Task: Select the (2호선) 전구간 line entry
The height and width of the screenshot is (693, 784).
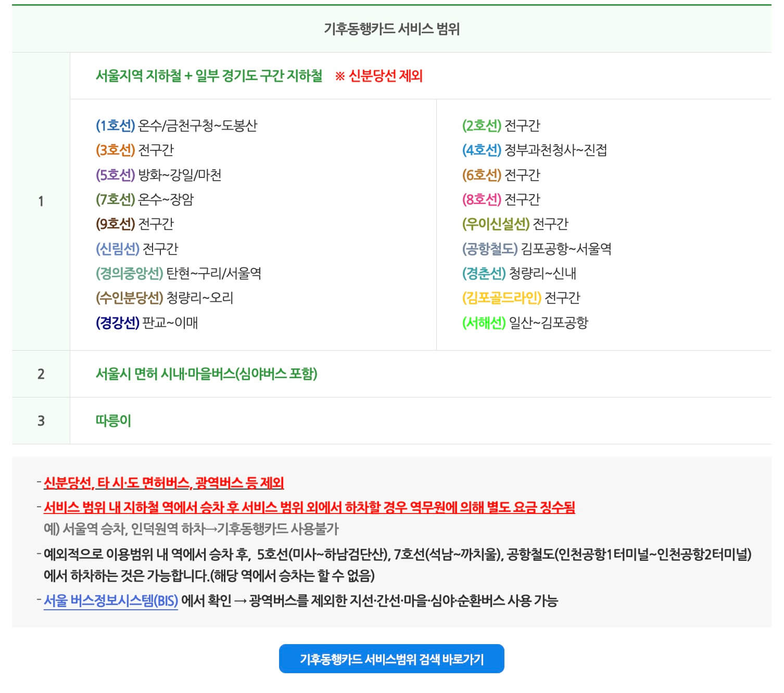Action: pyautogui.click(x=501, y=125)
